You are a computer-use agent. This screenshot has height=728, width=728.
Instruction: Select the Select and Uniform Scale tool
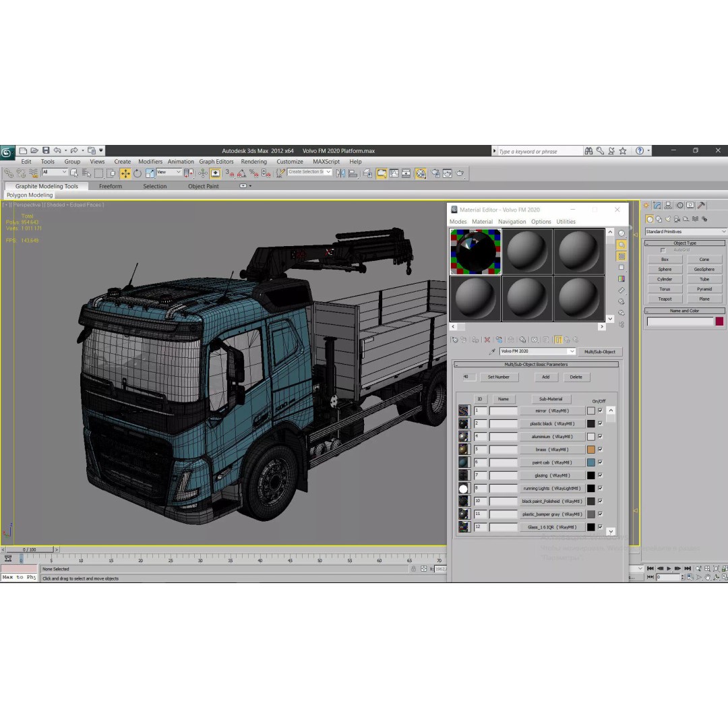150,173
